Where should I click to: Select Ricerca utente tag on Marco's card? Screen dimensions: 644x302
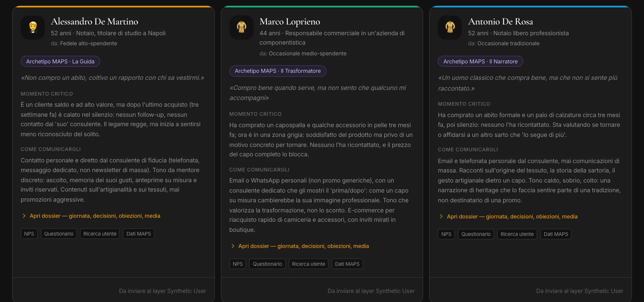tap(309, 264)
